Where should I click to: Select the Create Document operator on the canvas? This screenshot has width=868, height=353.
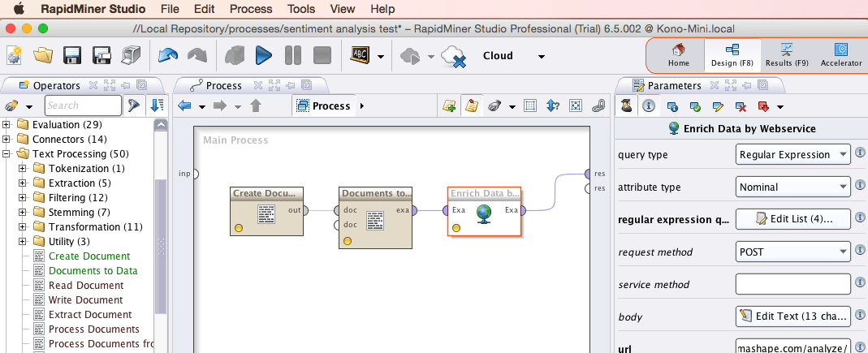pyautogui.click(x=267, y=211)
